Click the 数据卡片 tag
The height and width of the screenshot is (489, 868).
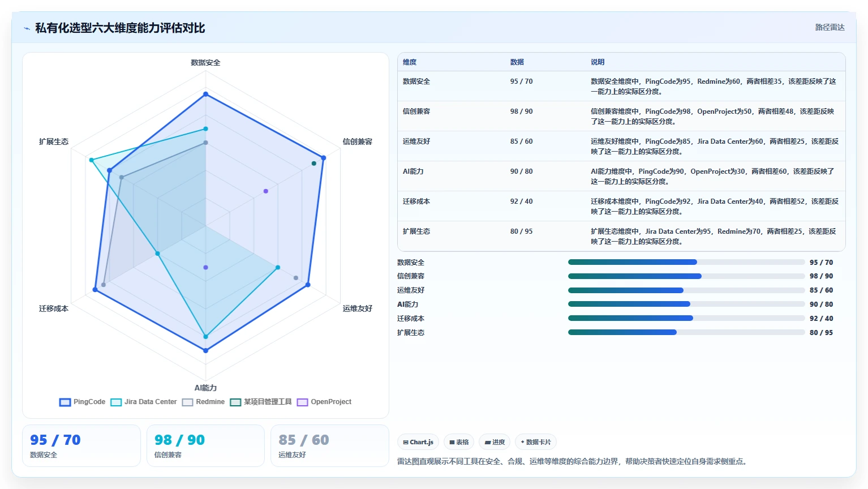coord(536,442)
